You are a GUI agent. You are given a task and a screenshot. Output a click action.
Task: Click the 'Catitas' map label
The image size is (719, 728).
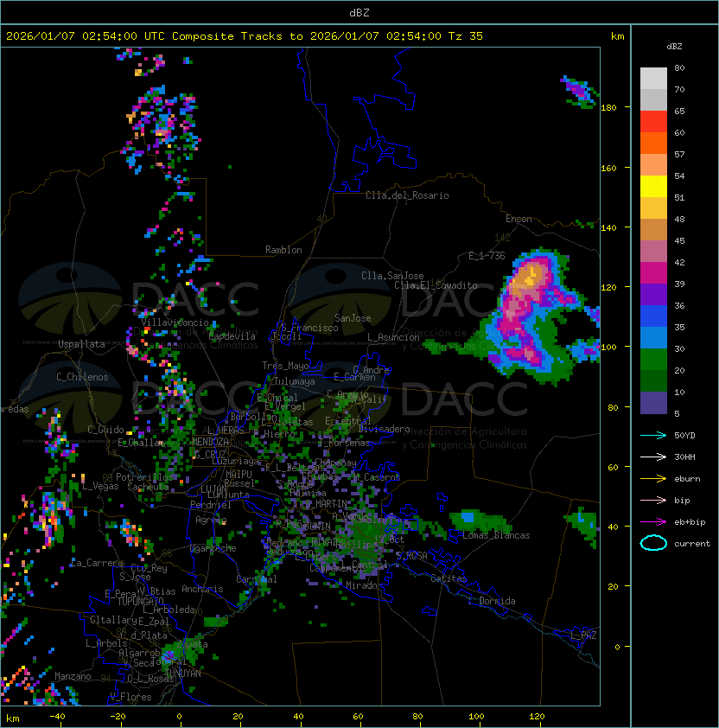click(449, 578)
